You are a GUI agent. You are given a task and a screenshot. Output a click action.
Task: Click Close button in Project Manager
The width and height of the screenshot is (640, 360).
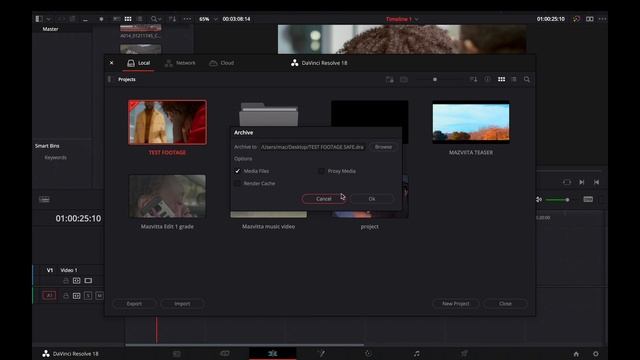[505, 304]
